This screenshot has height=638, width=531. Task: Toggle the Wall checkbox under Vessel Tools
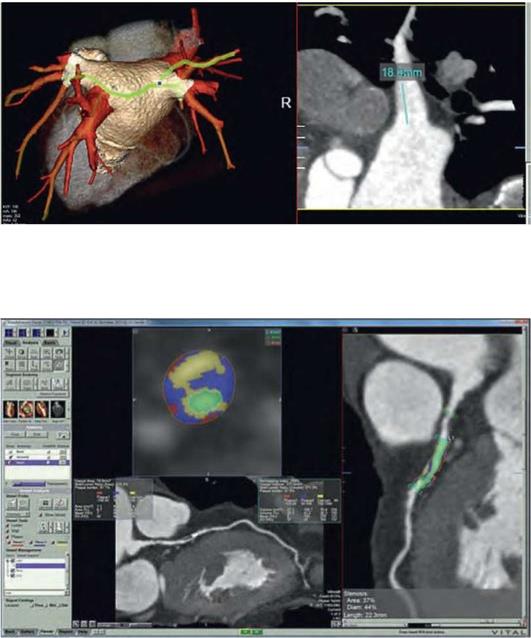click(x=8, y=531)
